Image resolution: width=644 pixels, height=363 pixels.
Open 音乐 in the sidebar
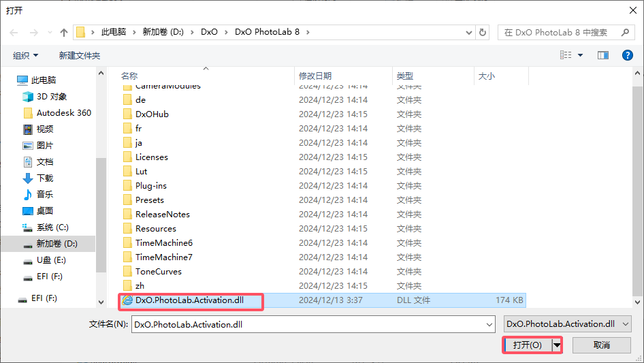click(x=38, y=195)
